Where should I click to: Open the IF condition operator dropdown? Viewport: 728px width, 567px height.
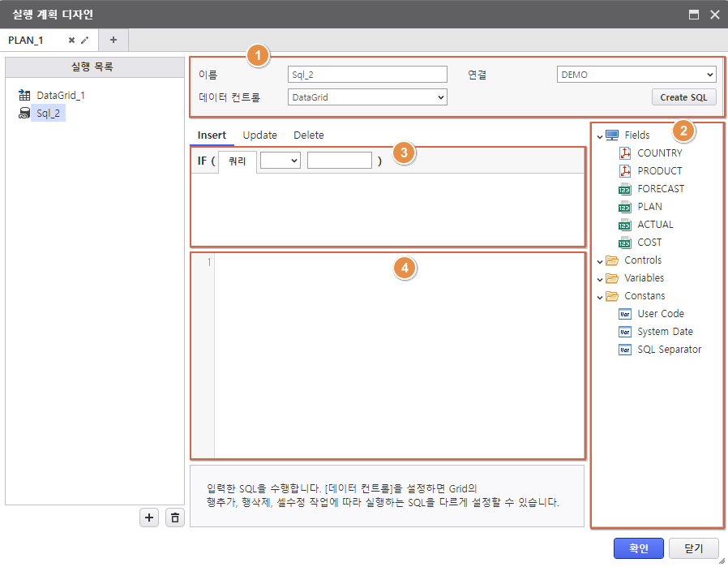(280, 161)
